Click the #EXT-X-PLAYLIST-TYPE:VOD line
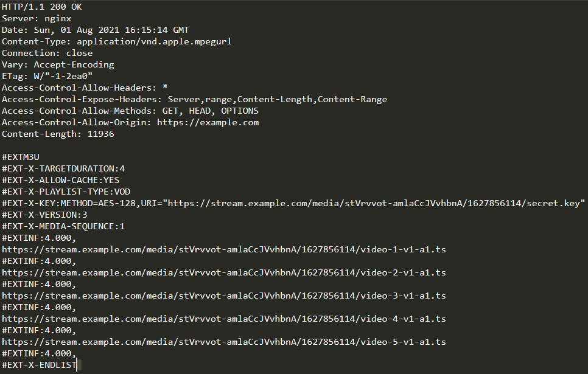The image size is (588, 374). point(66,192)
